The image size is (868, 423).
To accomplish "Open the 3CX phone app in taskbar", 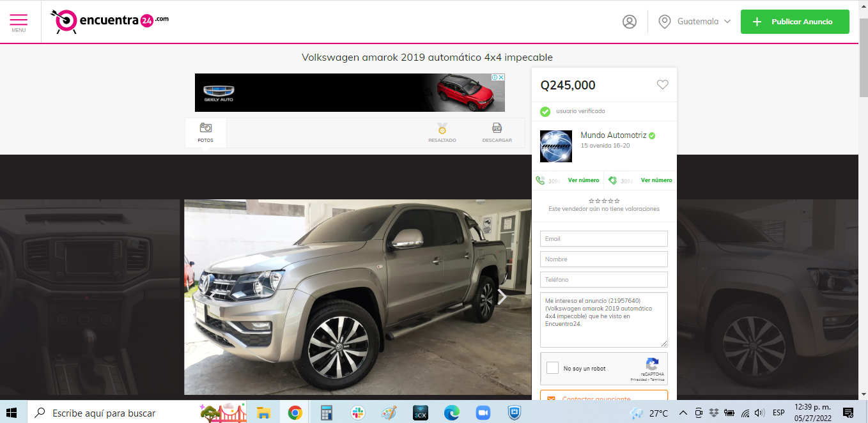I will 420,413.
